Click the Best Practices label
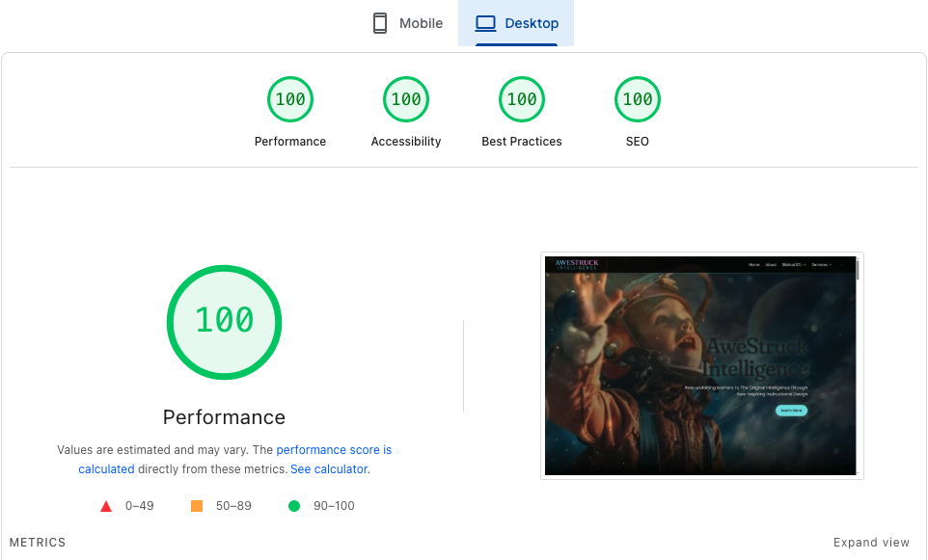The image size is (928, 560). point(522,142)
